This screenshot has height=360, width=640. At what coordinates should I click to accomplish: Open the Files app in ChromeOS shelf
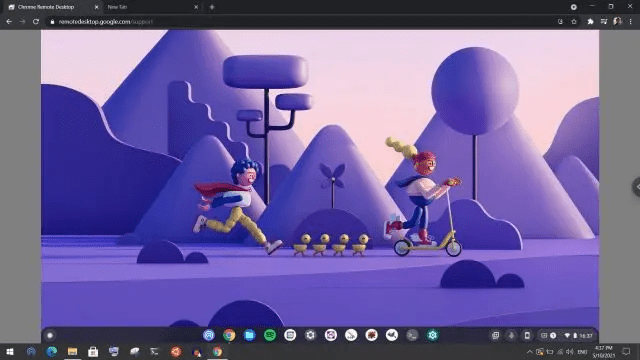(x=249, y=335)
